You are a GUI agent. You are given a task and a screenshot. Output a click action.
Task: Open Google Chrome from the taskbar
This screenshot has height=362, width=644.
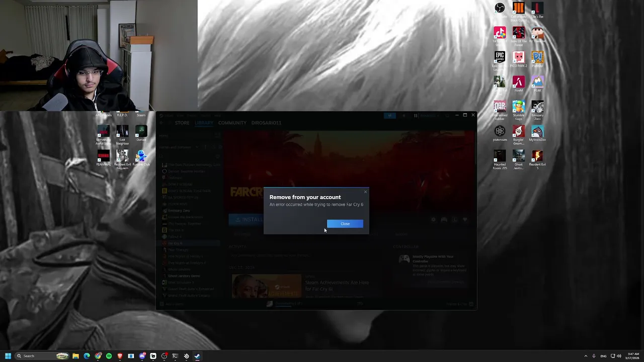click(98, 356)
